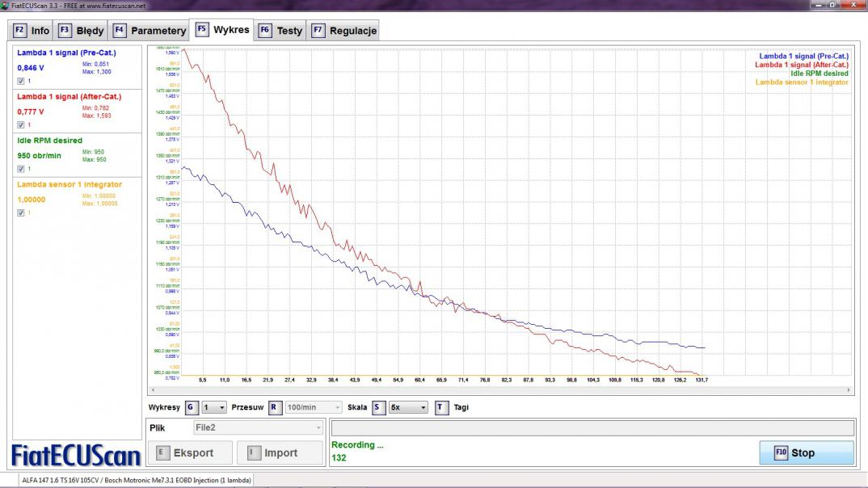Click the R key icon beside Przesuw

pos(275,408)
